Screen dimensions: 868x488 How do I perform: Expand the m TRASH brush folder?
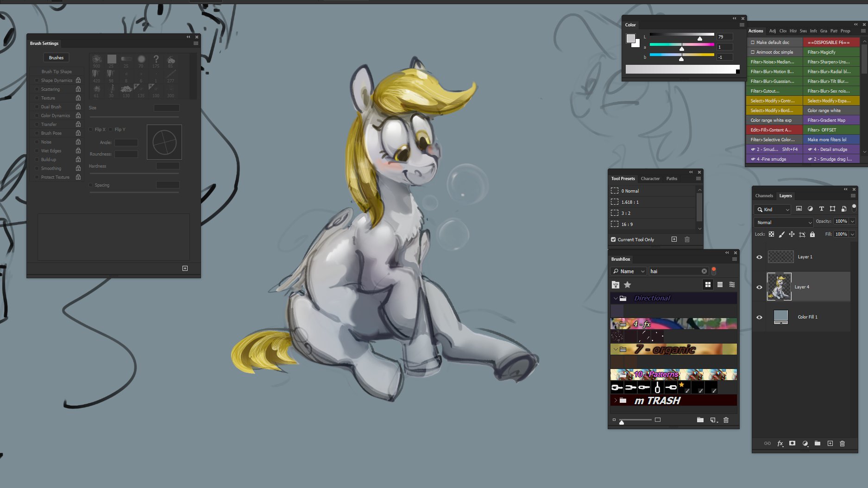[616, 400]
